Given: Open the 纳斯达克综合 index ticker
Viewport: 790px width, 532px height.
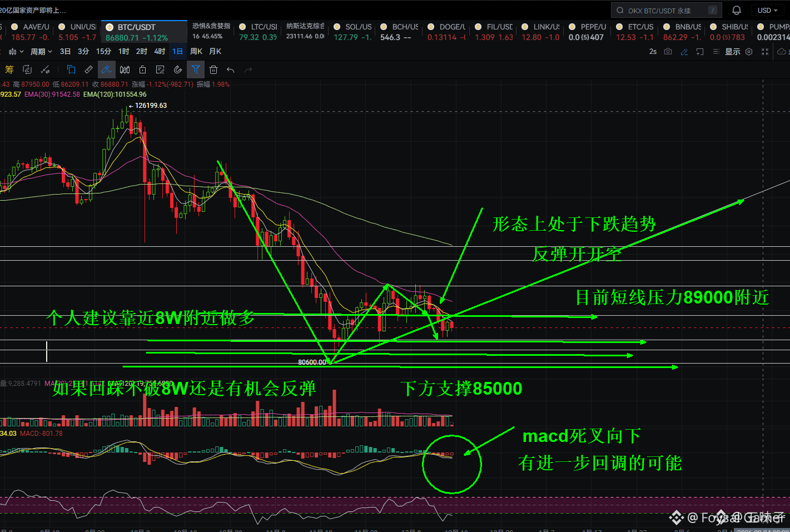Looking at the screenshot, I should point(305,31).
